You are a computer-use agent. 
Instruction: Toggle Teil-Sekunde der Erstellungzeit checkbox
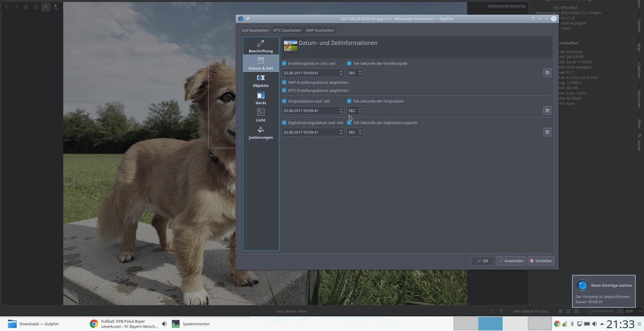pyautogui.click(x=349, y=63)
